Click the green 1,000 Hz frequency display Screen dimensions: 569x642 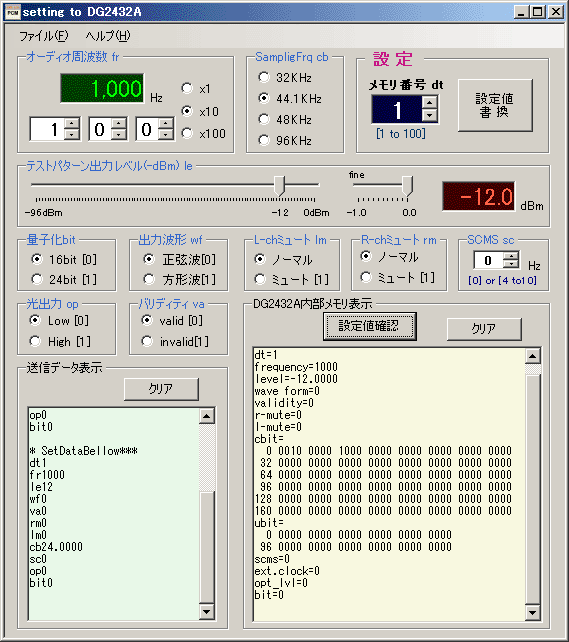point(102,88)
